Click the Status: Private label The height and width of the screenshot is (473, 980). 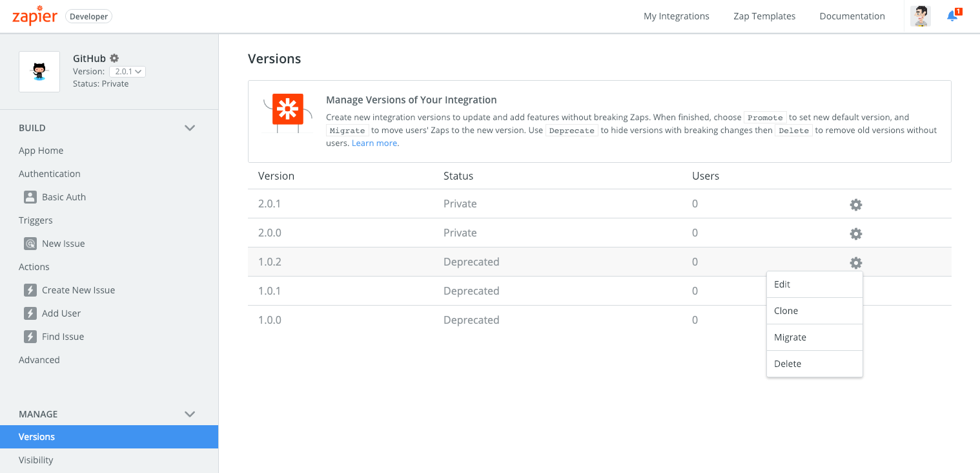click(101, 84)
